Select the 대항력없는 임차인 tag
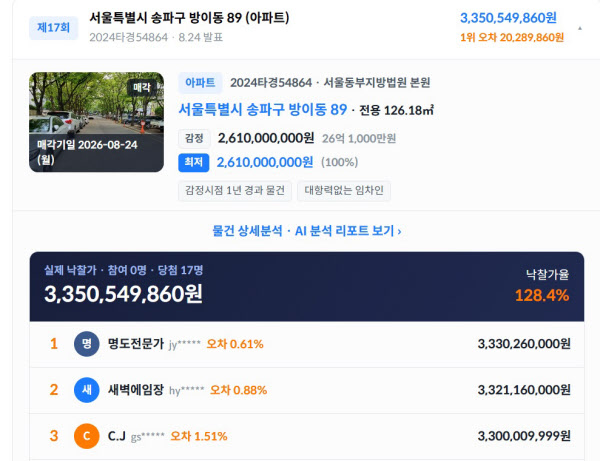Viewport: 600px width, 461px height. 344,191
